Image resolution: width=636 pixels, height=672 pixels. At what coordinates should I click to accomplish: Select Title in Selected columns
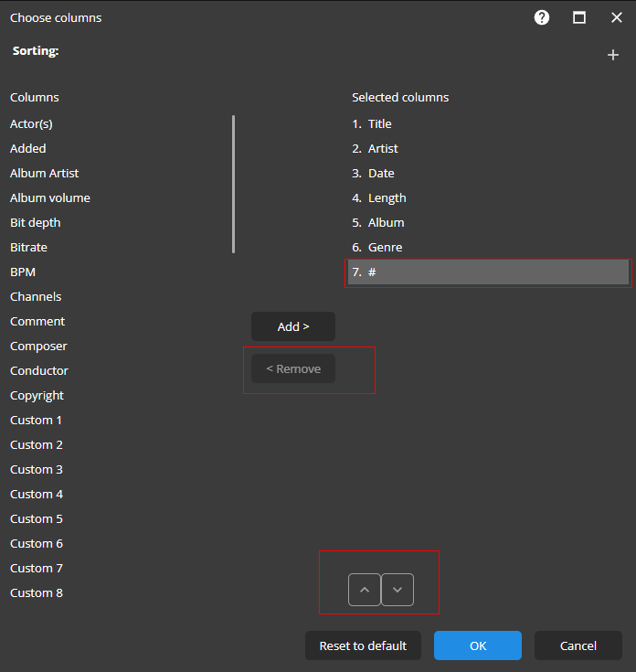tap(379, 123)
